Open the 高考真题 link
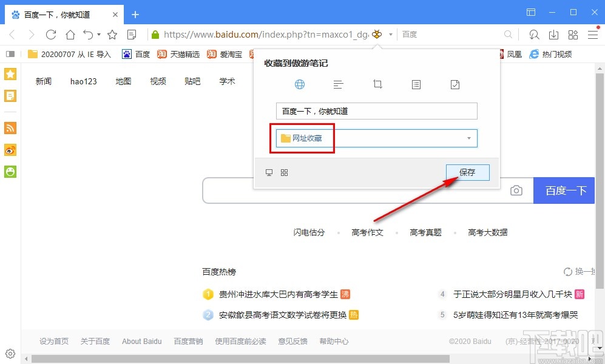605x364 pixels. click(x=425, y=232)
